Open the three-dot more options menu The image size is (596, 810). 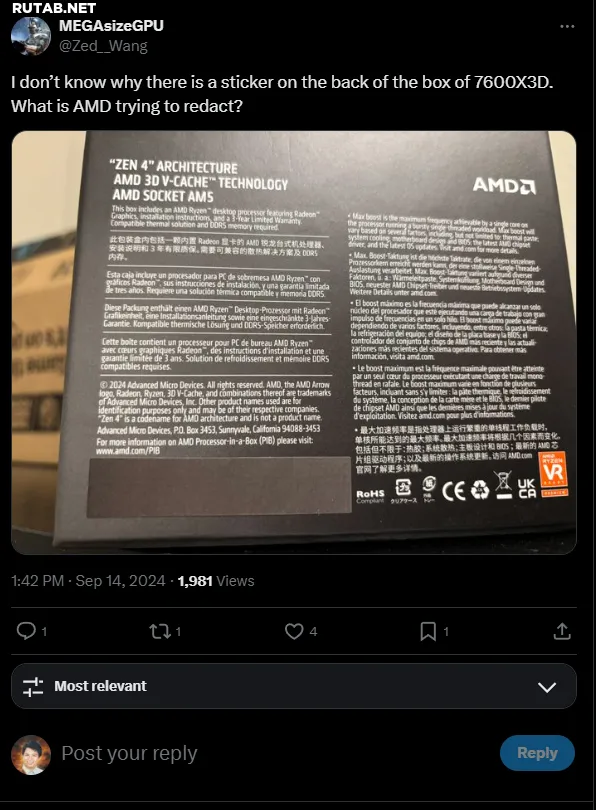click(567, 26)
